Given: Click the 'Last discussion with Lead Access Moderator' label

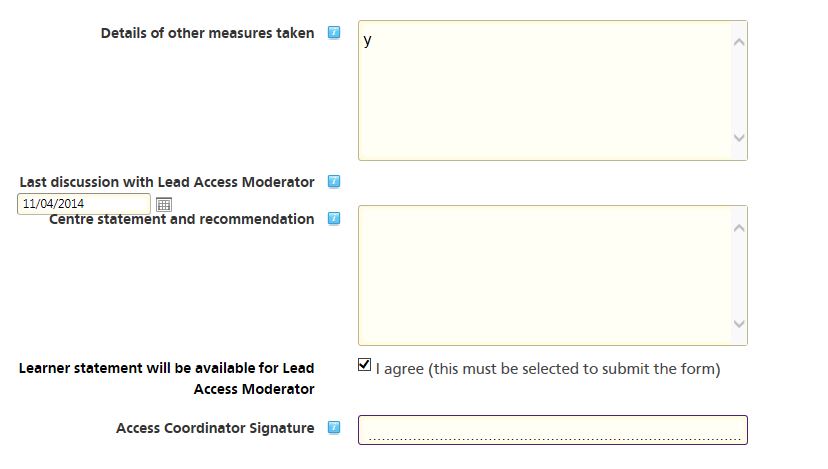Looking at the screenshot, I should pos(167,182).
